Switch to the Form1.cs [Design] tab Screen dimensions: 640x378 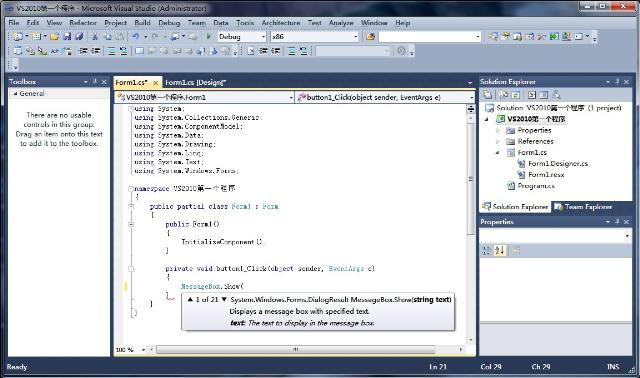tap(195, 82)
